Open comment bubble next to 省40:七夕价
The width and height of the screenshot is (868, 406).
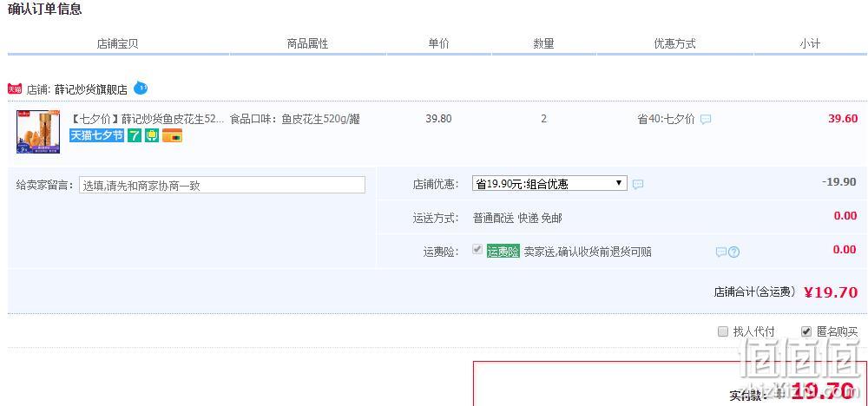[705, 119]
